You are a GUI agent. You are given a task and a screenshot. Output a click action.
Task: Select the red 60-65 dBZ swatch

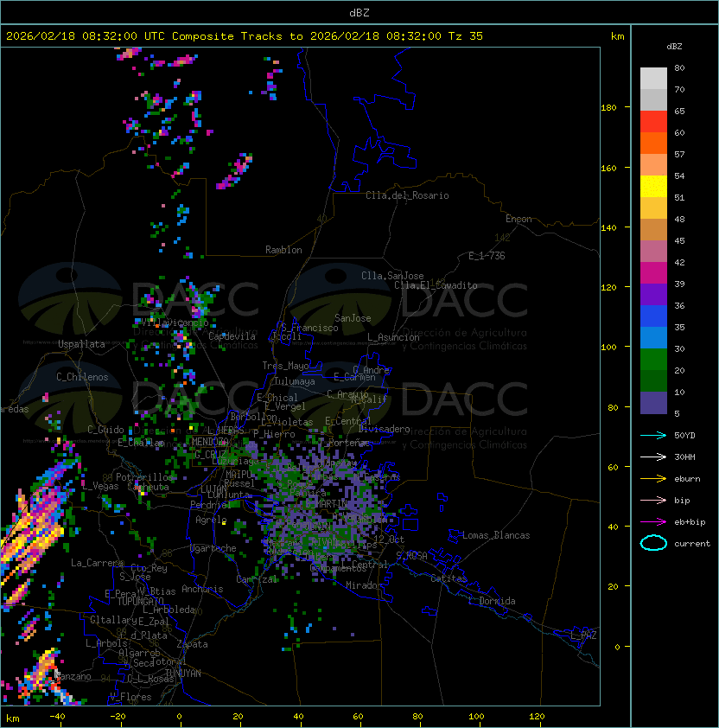[653, 121]
